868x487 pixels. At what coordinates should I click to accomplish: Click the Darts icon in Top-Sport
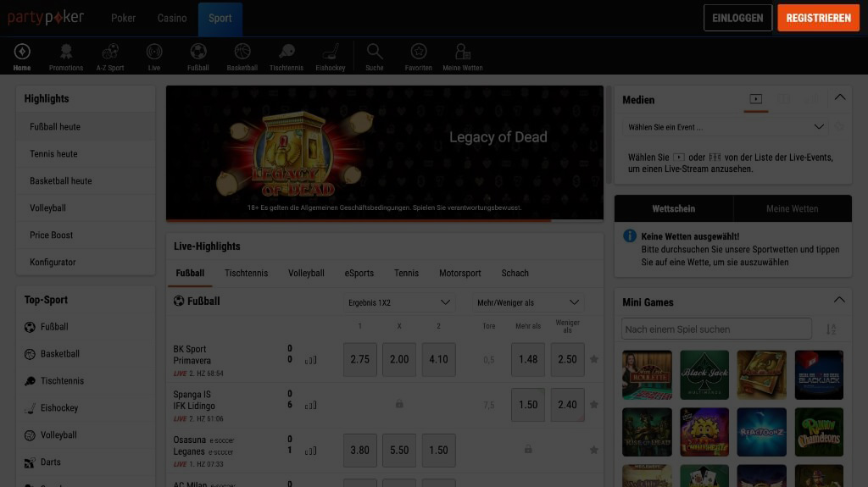[x=30, y=462]
